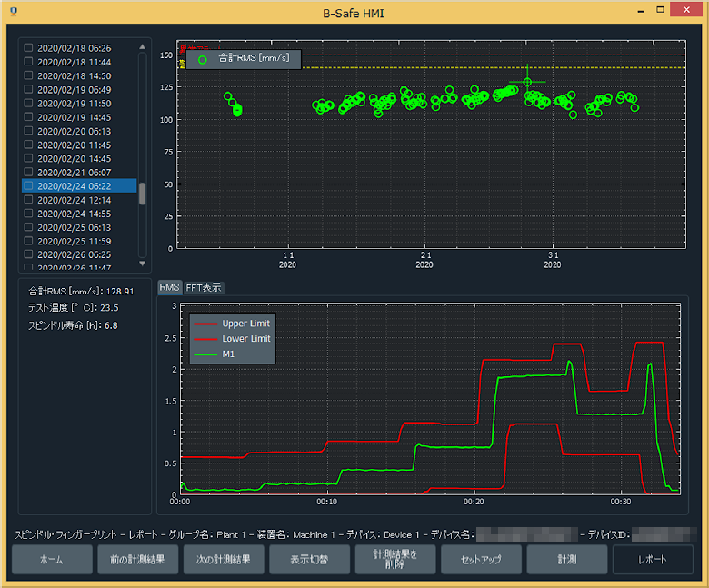Screen dimensions: 709x588
Task: Minimize the B-Safe HMI window
Action: [x=640, y=10]
